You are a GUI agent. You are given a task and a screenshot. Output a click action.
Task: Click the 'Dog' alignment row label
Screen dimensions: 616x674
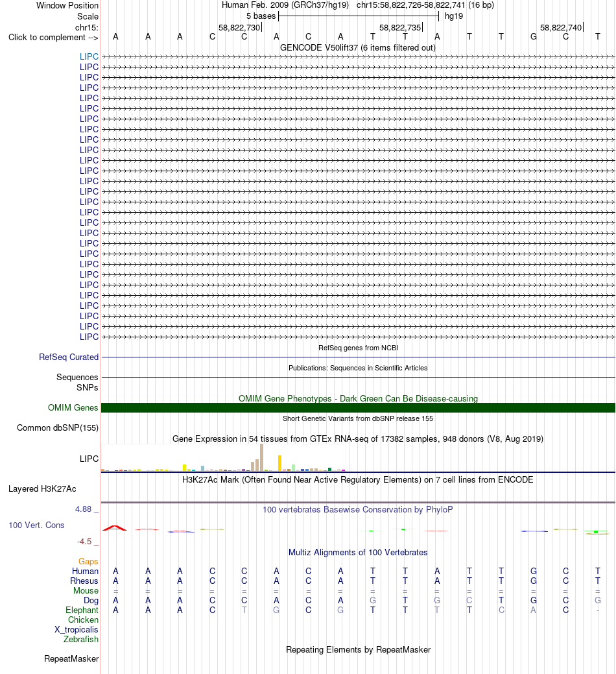(x=91, y=601)
